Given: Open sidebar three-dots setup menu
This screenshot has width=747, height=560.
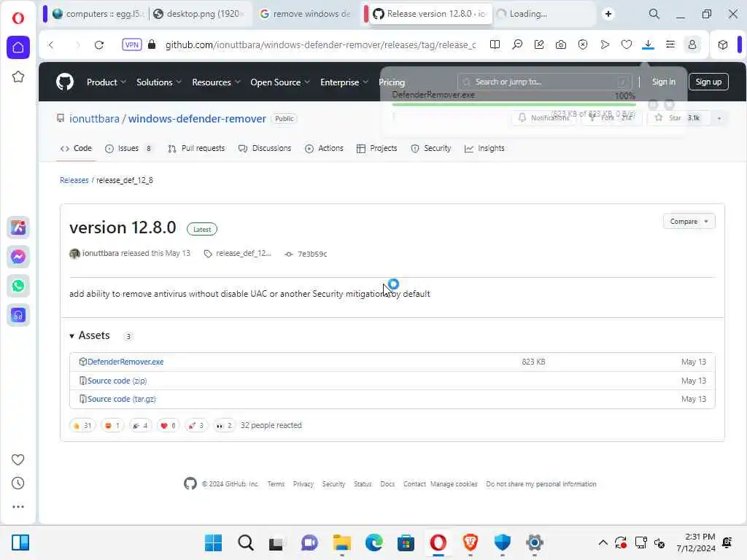Looking at the screenshot, I should pos(18,507).
